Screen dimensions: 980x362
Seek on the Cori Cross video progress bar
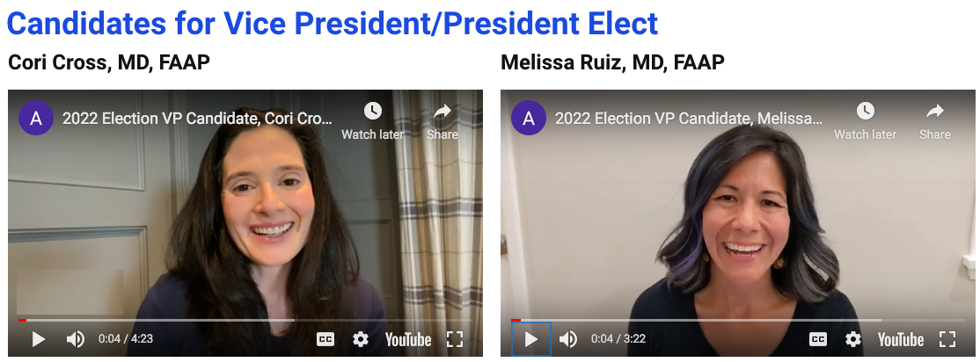(x=245, y=320)
